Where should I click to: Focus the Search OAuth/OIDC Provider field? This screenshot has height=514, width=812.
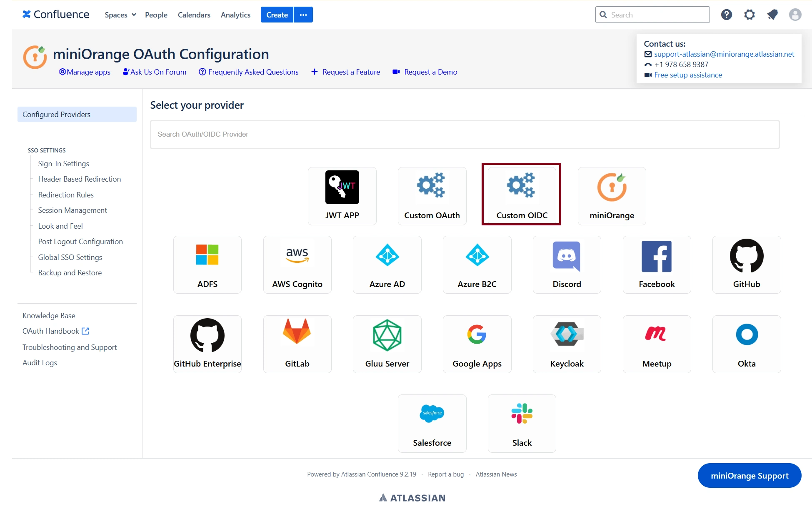pos(465,134)
